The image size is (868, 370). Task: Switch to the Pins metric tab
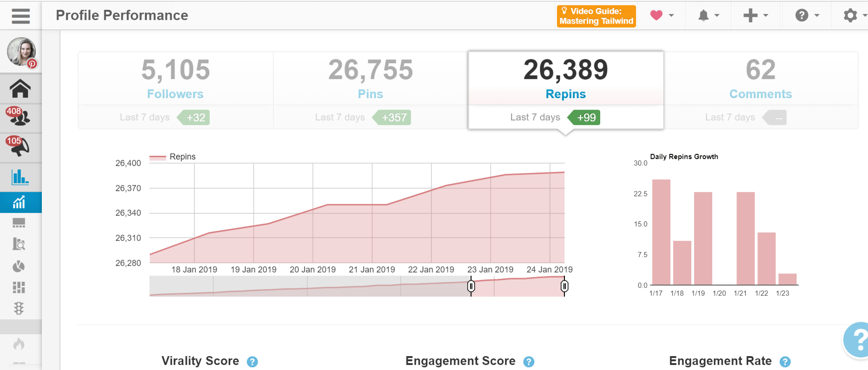click(371, 90)
